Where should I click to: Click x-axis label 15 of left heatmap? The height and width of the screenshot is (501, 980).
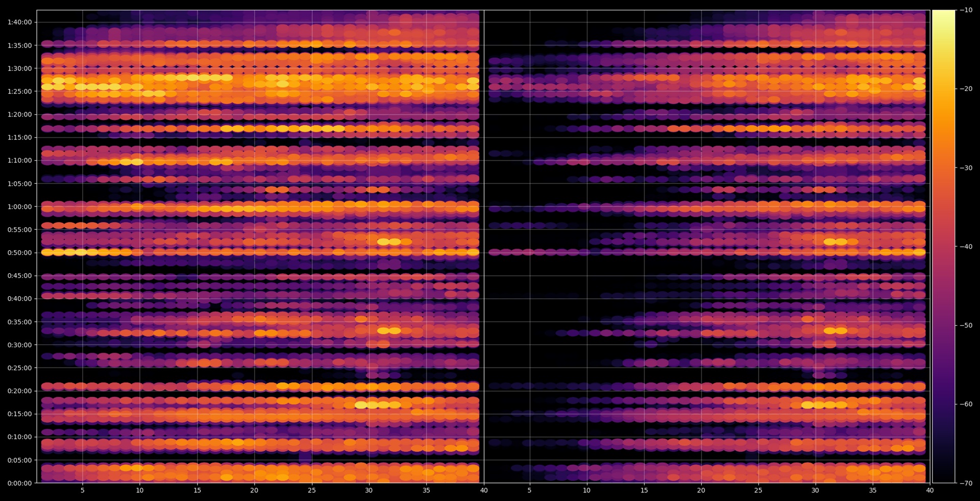(197, 490)
